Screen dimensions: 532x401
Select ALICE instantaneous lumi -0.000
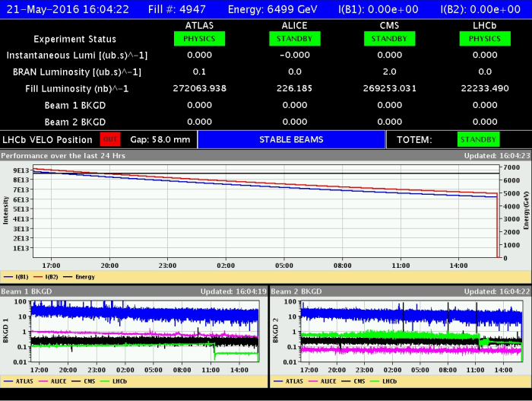(295, 55)
